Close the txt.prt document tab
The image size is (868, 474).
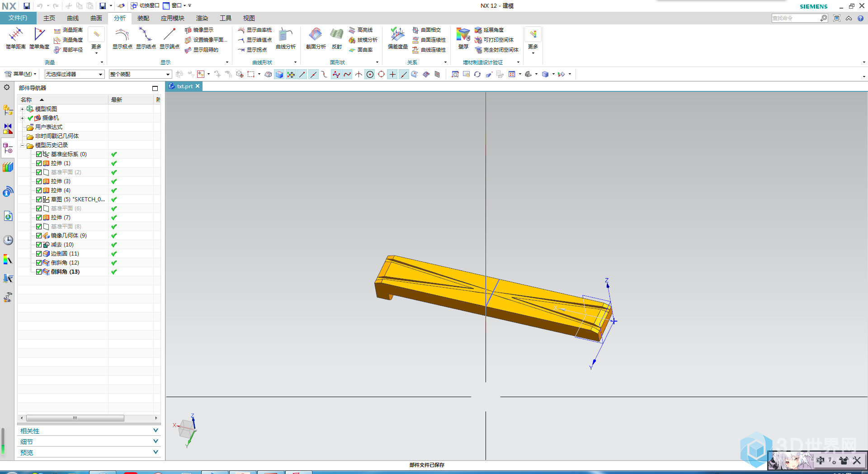point(198,86)
